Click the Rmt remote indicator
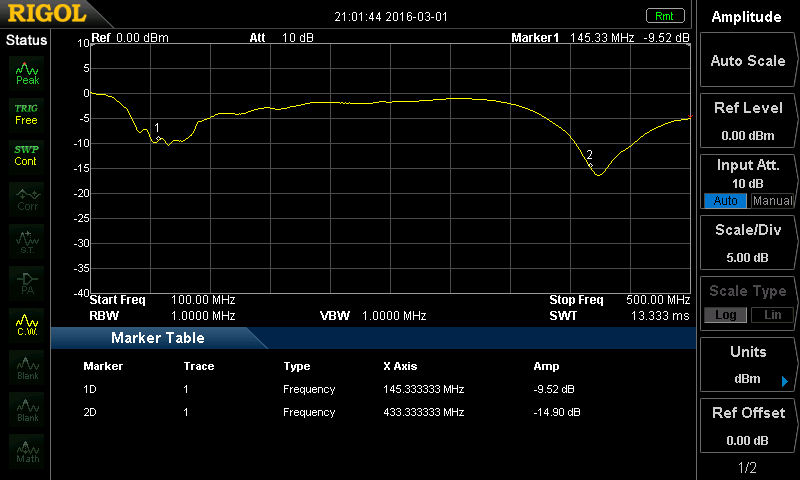 [664, 16]
